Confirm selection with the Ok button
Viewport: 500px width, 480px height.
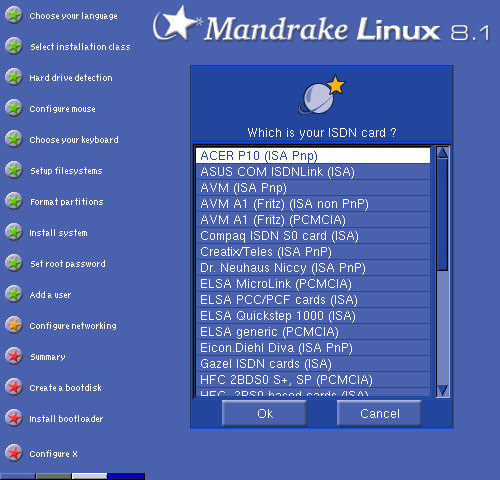point(265,414)
